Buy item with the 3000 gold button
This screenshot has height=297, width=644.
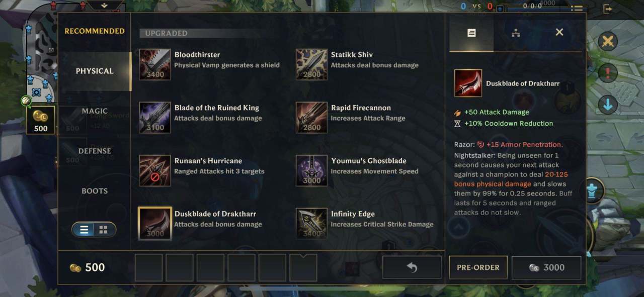pyautogui.click(x=546, y=267)
